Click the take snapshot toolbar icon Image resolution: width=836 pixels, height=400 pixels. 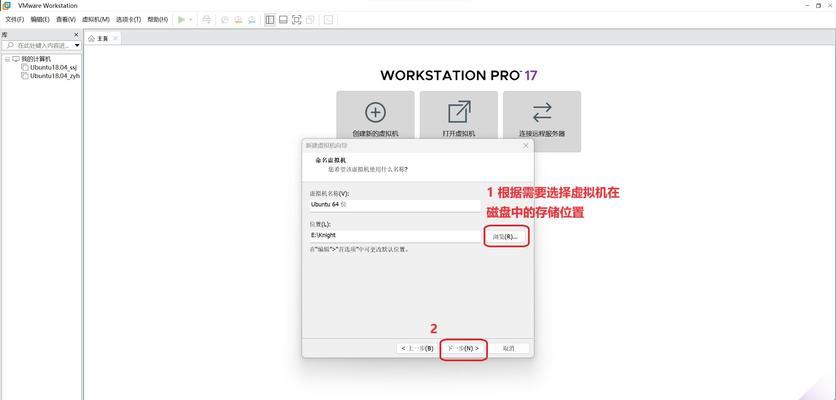[x=225, y=20]
